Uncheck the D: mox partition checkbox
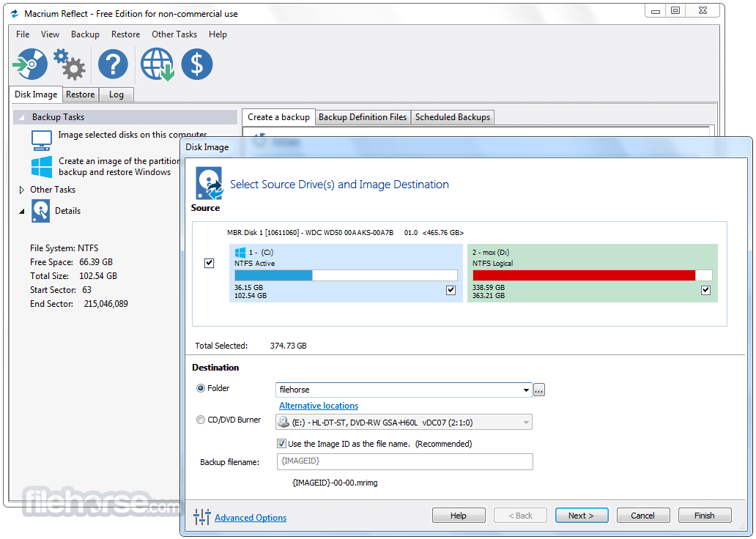Screen dimensions: 756x539 coord(706,290)
